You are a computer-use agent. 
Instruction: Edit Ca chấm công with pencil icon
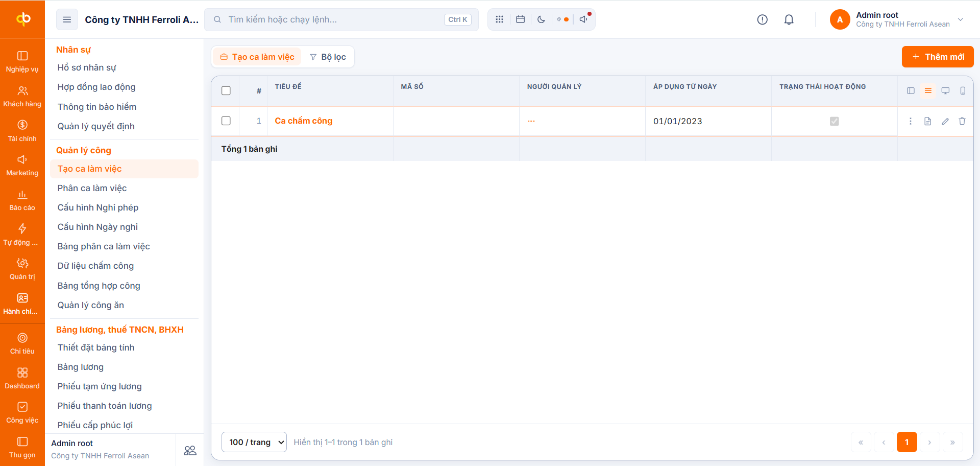[x=945, y=121]
